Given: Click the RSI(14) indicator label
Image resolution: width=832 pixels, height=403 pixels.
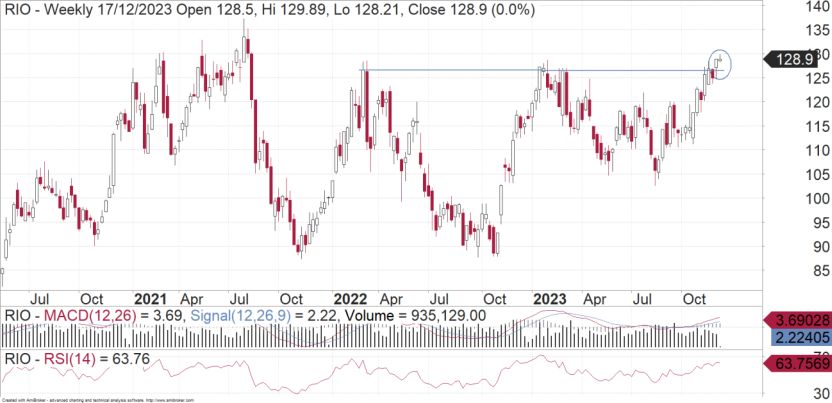Looking at the screenshot, I should pos(70,360).
